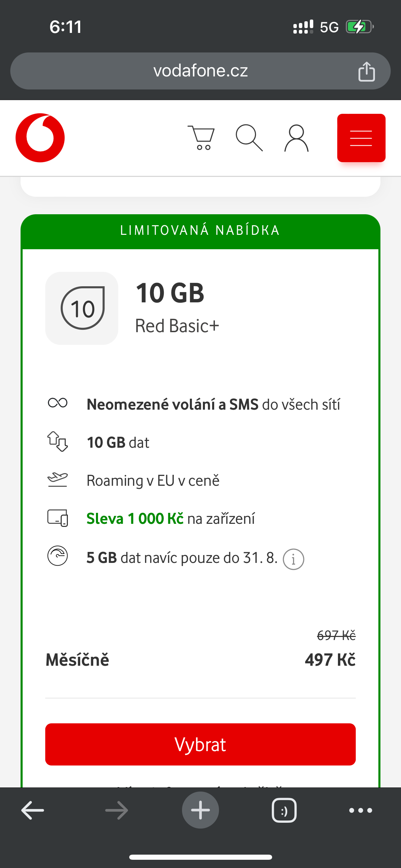Viewport: 401px width, 868px height.
Task: Tap the Limitovaná nabídka green banner
Action: pyautogui.click(x=200, y=230)
